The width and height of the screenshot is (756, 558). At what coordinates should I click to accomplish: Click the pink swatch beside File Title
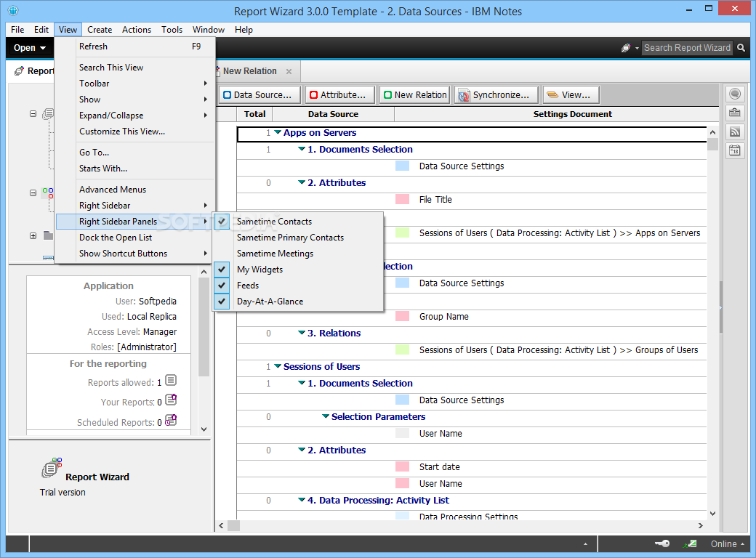[402, 199]
